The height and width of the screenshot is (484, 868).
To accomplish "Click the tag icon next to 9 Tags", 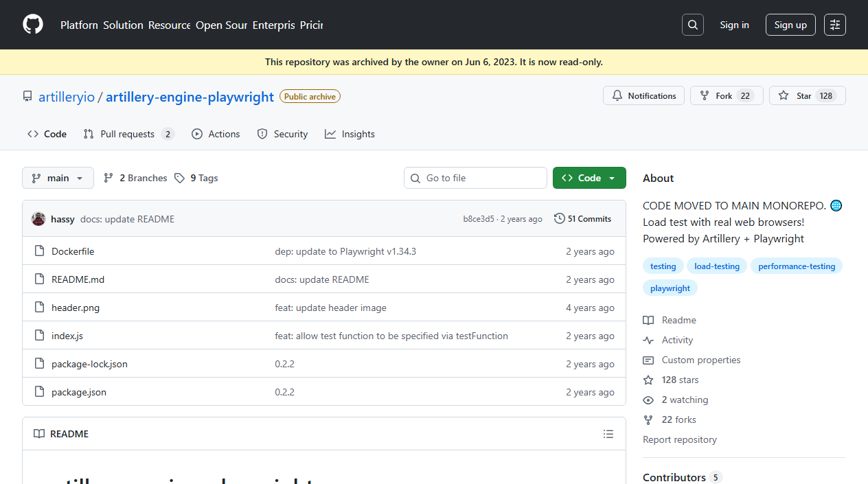I will (179, 178).
